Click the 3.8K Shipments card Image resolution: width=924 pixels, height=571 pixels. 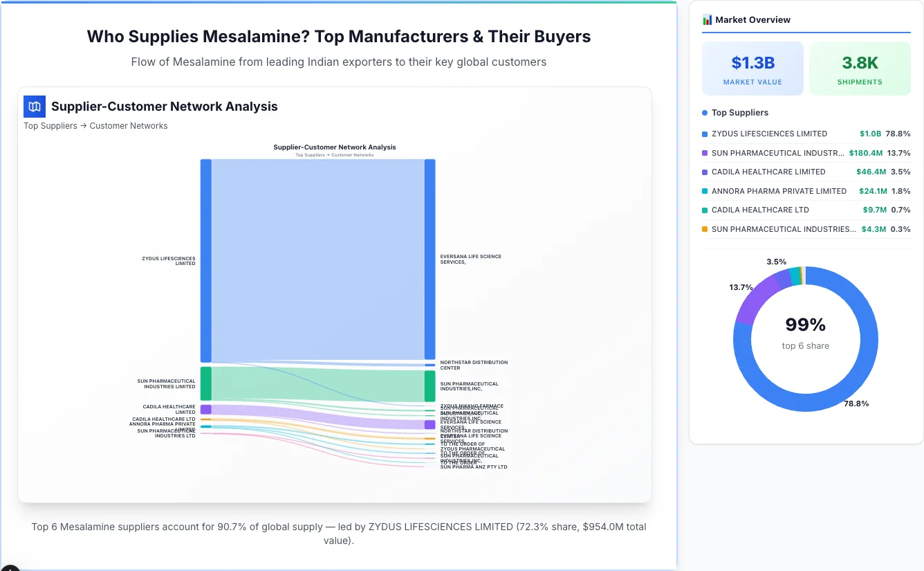pyautogui.click(x=860, y=67)
